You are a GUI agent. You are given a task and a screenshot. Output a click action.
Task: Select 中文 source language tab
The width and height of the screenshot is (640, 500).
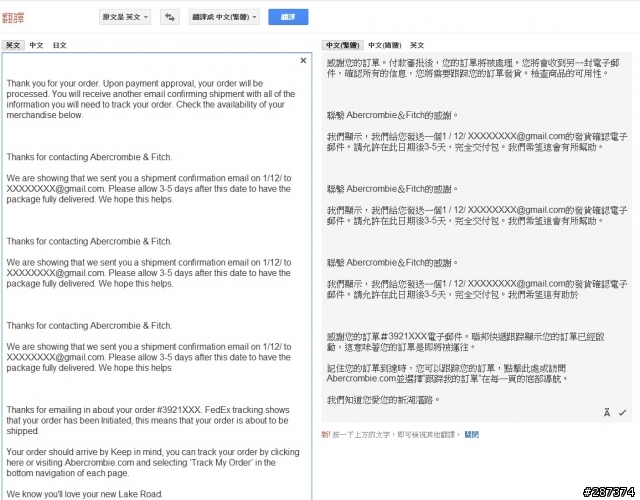point(36,45)
